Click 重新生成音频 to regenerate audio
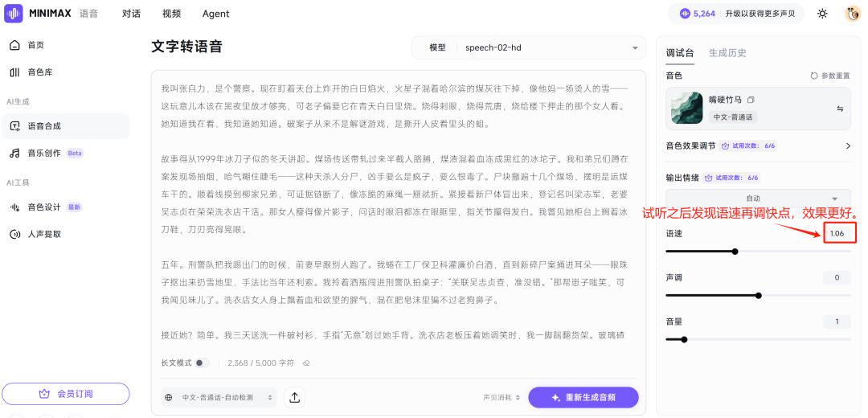Image resolution: width=868 pixels, height=418 pixels. (583, 398)
